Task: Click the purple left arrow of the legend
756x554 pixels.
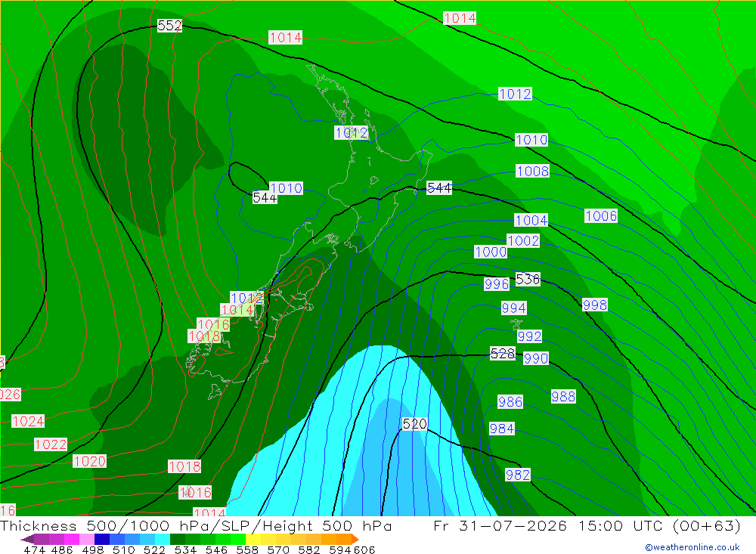Action: (x=27, y=539)
